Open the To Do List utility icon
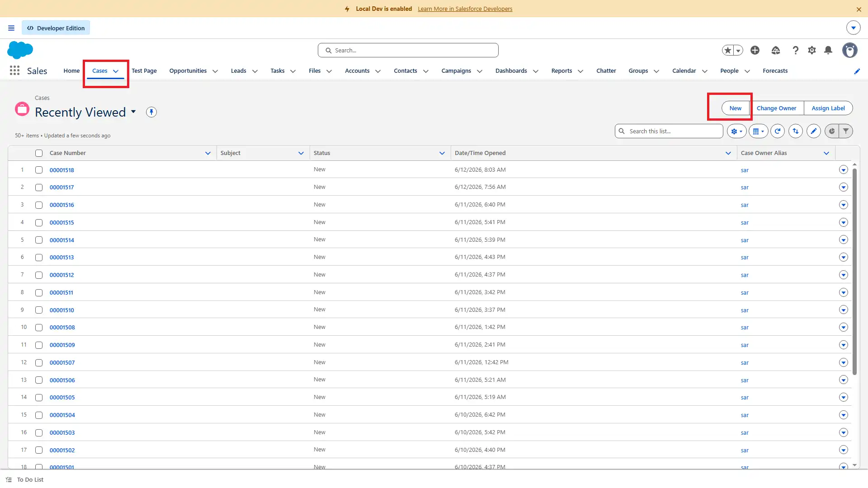This screenshot has height=488, width=868. [x=9, y=480]
